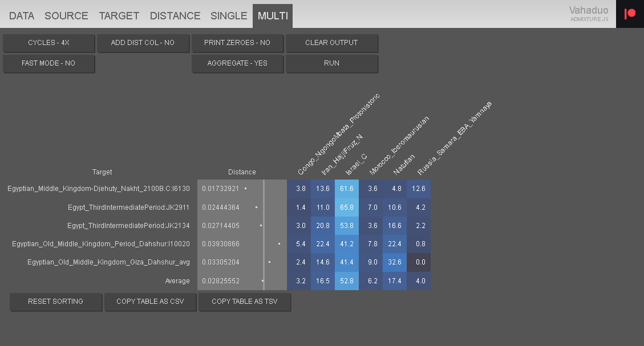Switch to the SOURCE tab
The image size is (644, 346).
(66, 16)
